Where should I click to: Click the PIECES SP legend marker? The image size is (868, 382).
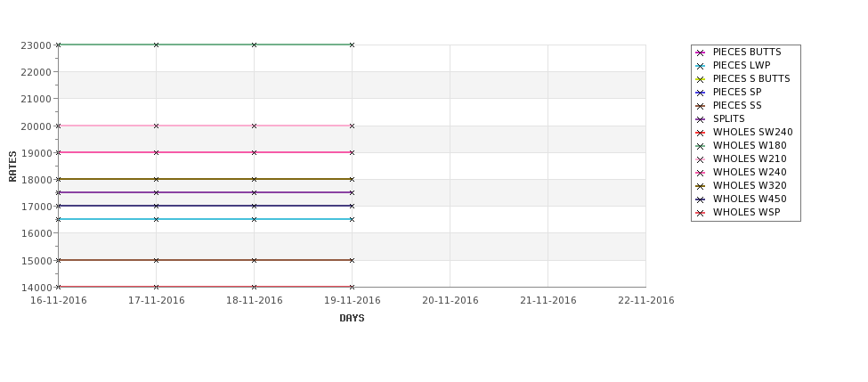click(x=701, y=93)
